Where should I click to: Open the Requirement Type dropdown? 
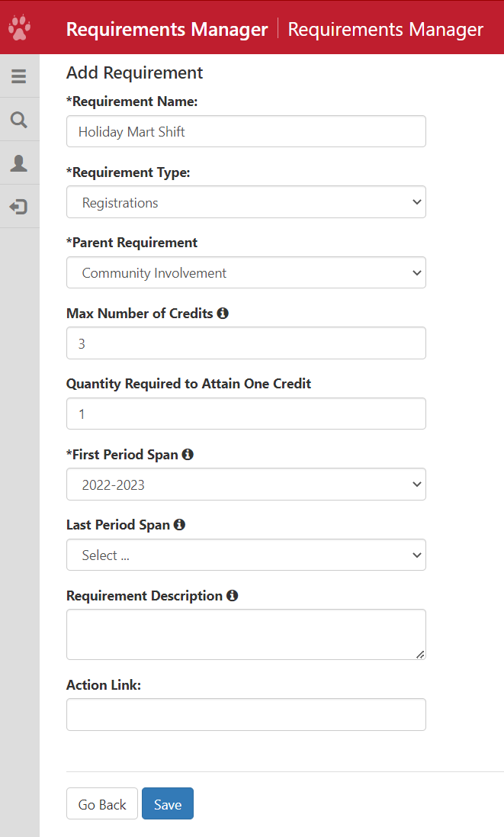(x=246, y=202)
